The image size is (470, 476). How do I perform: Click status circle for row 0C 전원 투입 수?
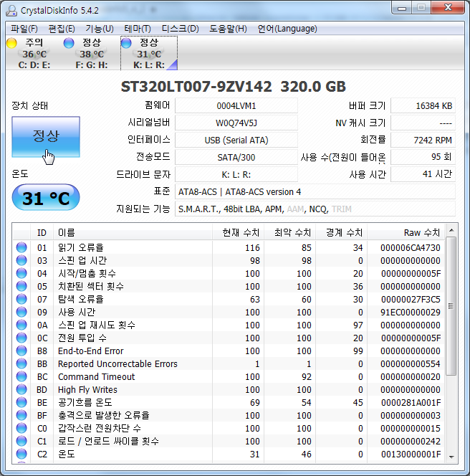click(x=21, y=338)
